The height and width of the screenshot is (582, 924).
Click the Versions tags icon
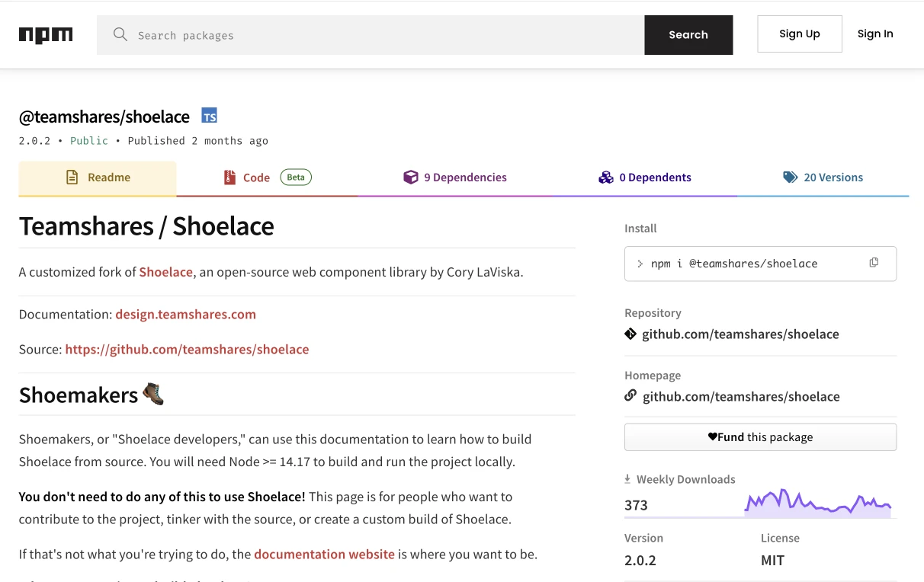click(791, 177)
